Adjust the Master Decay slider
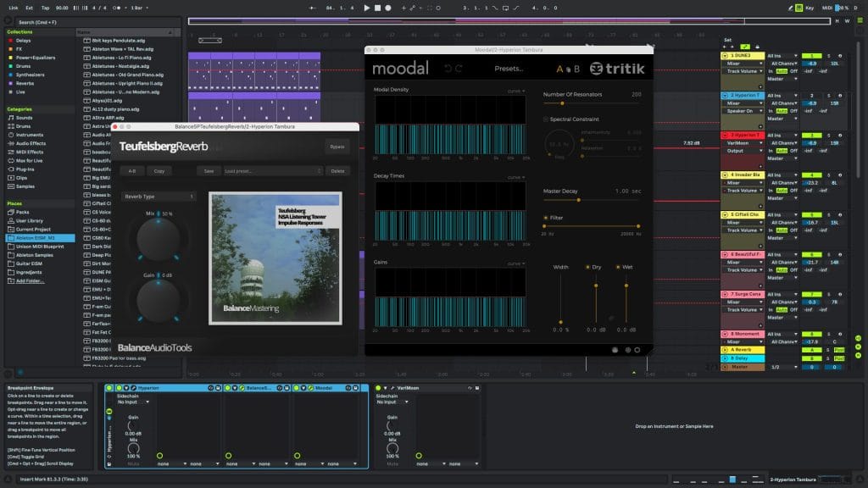Screen dimensions: 868x488 click(579, 200)
